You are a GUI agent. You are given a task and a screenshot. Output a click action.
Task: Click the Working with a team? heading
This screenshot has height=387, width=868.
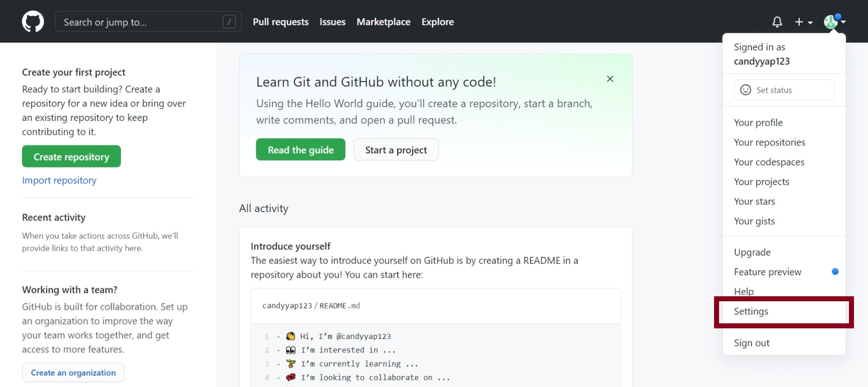tap(70, 290)
